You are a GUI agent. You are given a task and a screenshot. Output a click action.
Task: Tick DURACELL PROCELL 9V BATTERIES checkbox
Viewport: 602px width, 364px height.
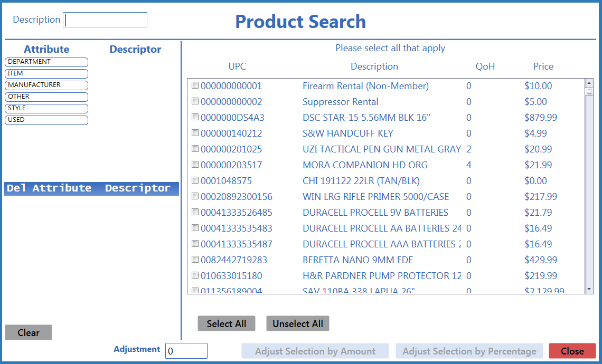coord(195,212)
